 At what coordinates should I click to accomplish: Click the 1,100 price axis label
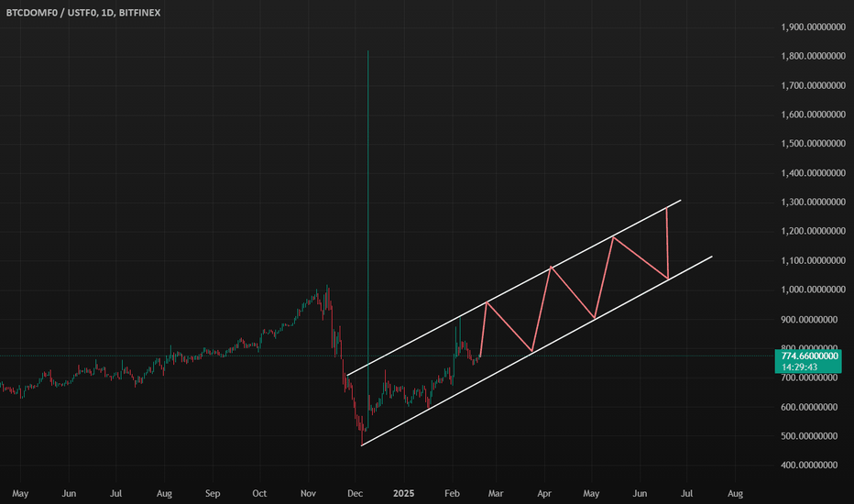pyautogui.click(x=813, y=260)
